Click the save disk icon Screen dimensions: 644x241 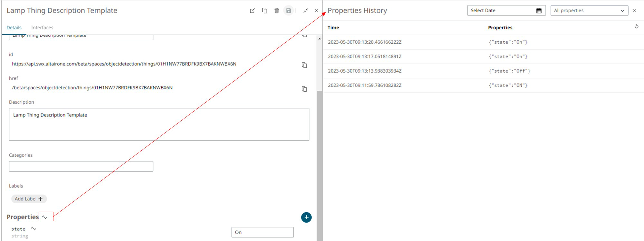coord(289,11)
